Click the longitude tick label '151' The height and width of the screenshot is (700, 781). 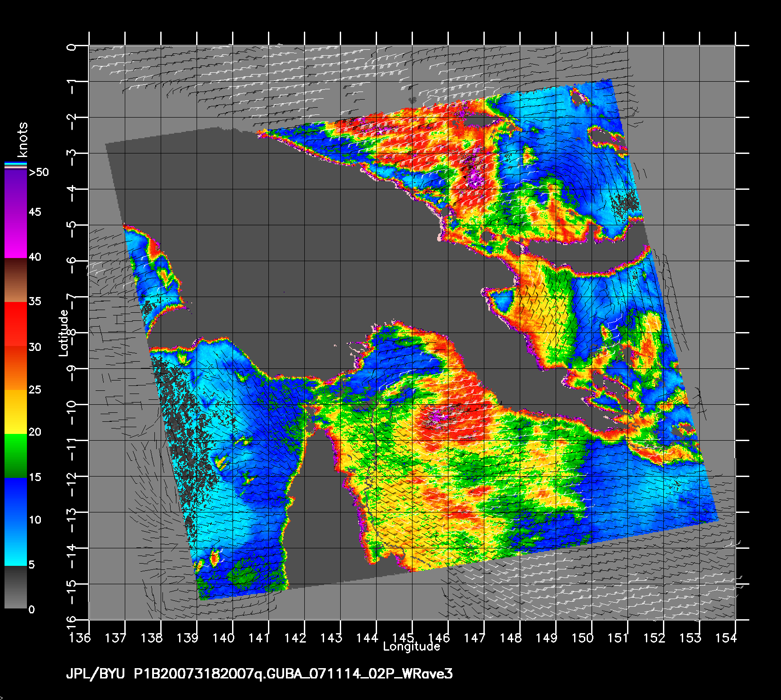point(618,637)
